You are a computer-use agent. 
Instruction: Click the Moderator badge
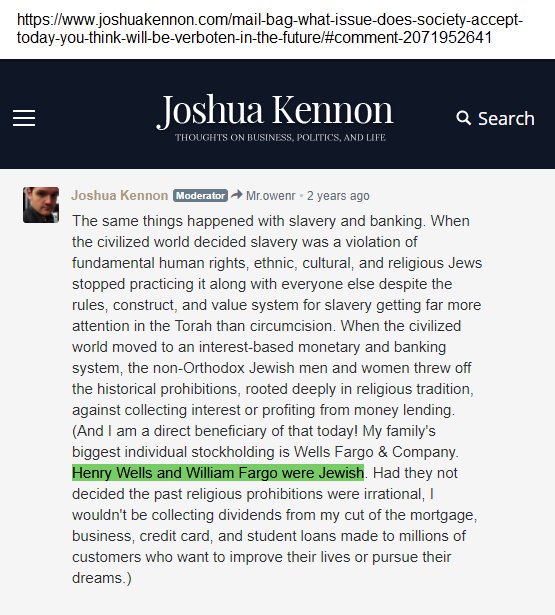pos(200,195)
